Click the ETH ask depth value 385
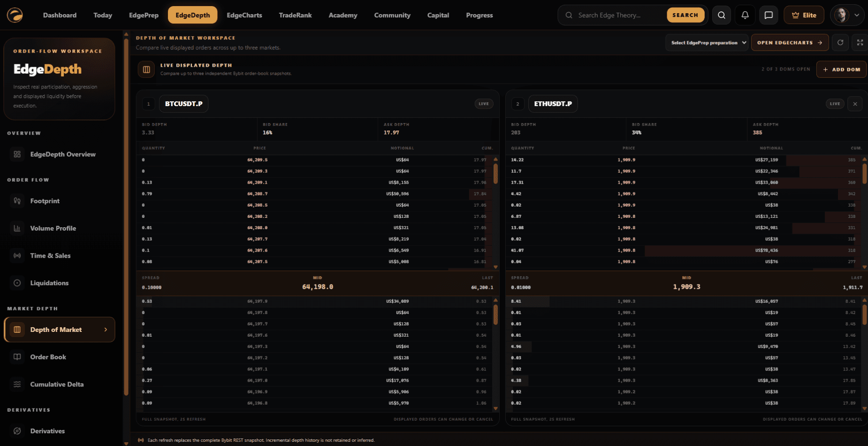Viewport: 868px width, 446px height. (x=757, y=133)
